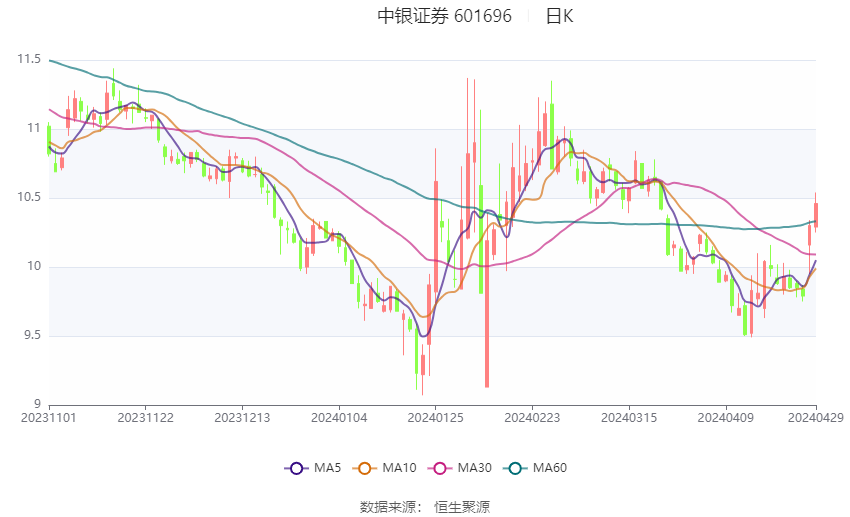
Task: Click the orange MA10 legend marker
Action: click(365, 467)
